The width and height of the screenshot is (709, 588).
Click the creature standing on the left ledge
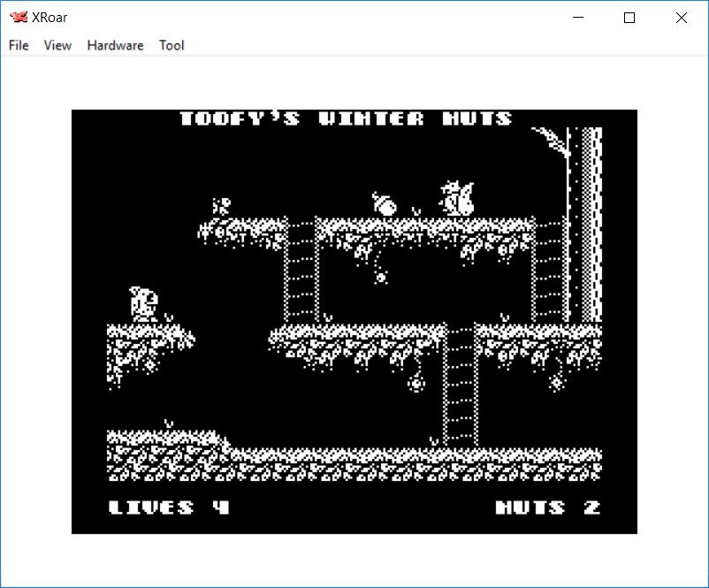click(x=143, y=303)
